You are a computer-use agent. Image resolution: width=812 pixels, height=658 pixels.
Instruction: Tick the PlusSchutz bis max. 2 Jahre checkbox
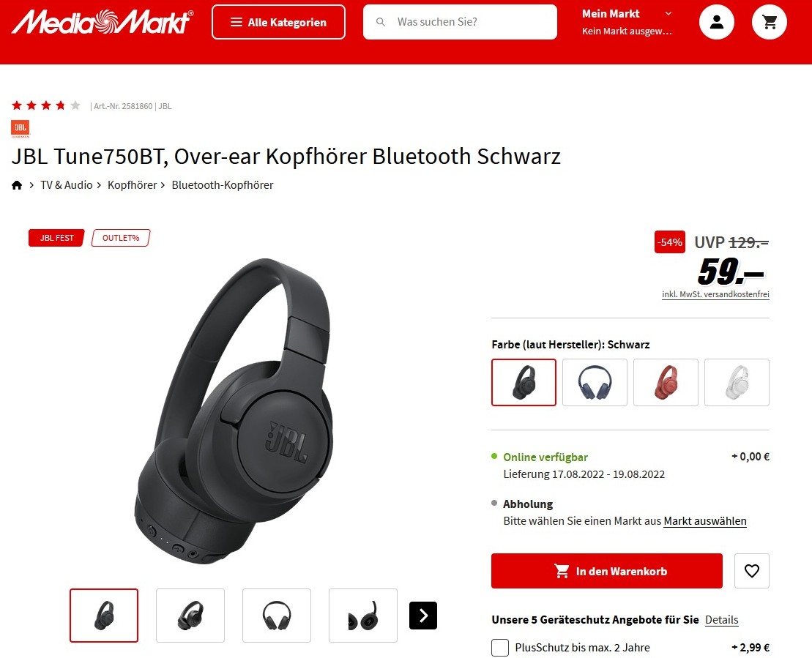click(500, 647)
